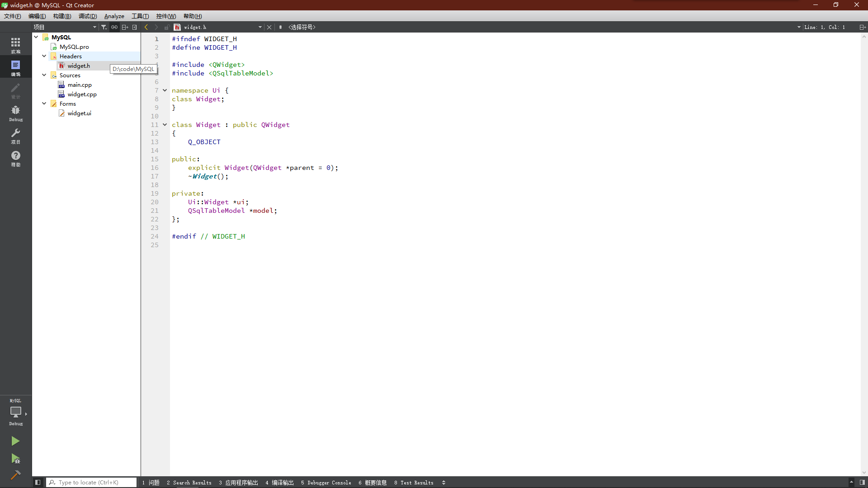This screenshot has height=488, width=868.
Task: Toggle left sidebar visibility
Action: (38, 483)
